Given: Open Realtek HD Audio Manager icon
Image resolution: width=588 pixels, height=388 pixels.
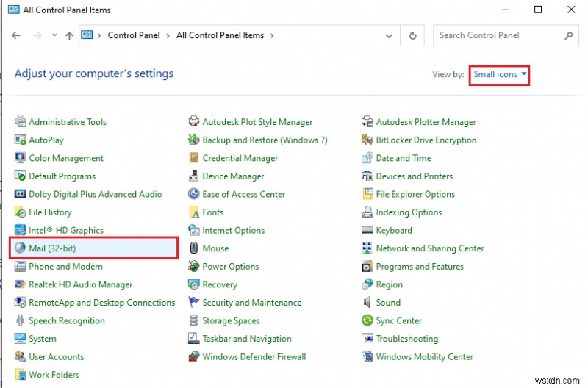Looking at the screenshot, I should (x=20, y=284).
